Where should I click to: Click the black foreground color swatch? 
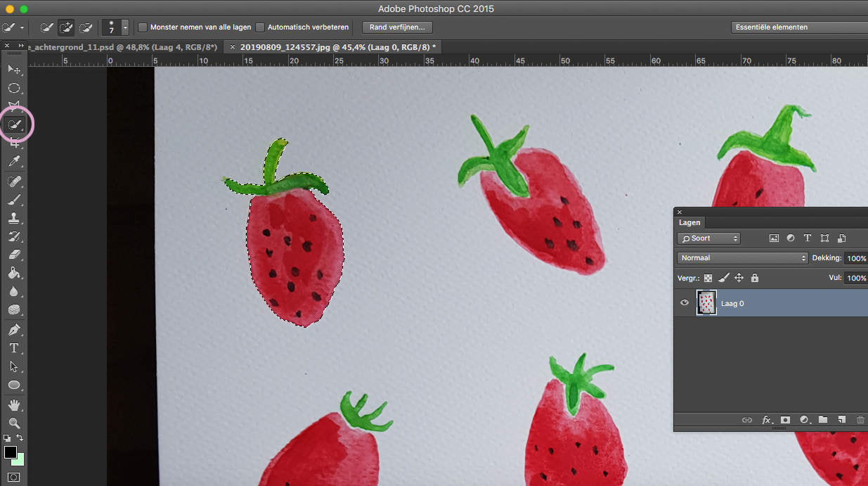pyautogui.click(x=11, y=452)
